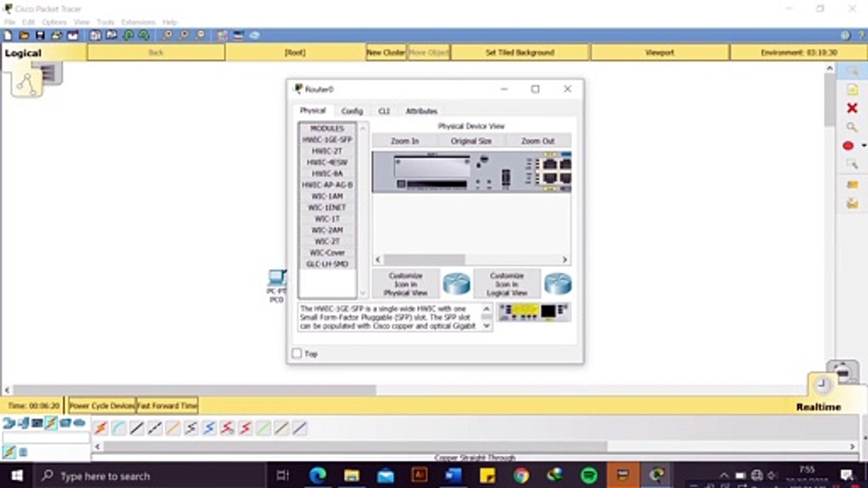This screenshot has height=488, width=868.
Task: Select the WIC-Cover module
Action: pos(328,253)
